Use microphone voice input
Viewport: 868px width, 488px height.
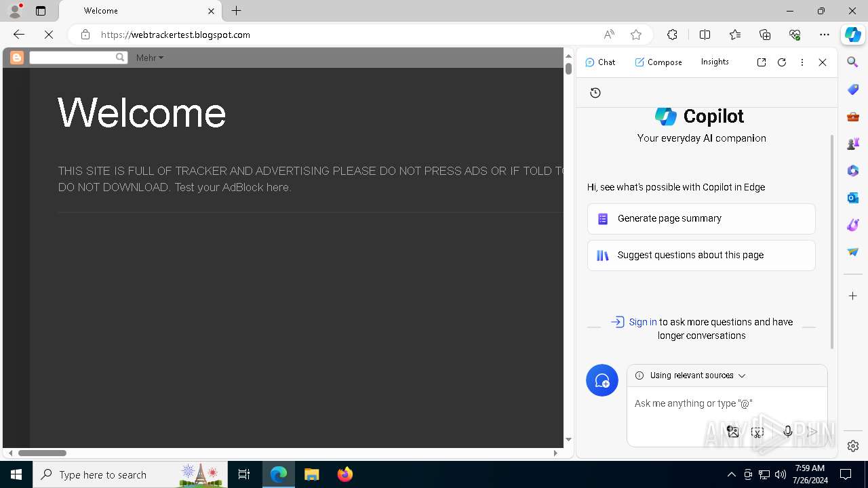(x=787, y=431)
